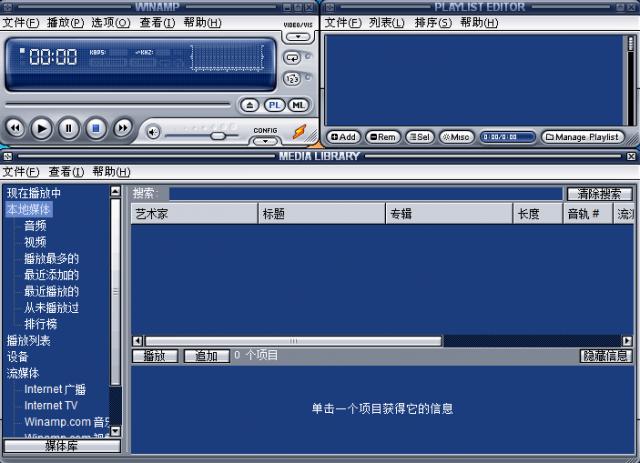This screenshot has height=463, width=640.
Task: Click the library search input field
Action: pos(366,194)
